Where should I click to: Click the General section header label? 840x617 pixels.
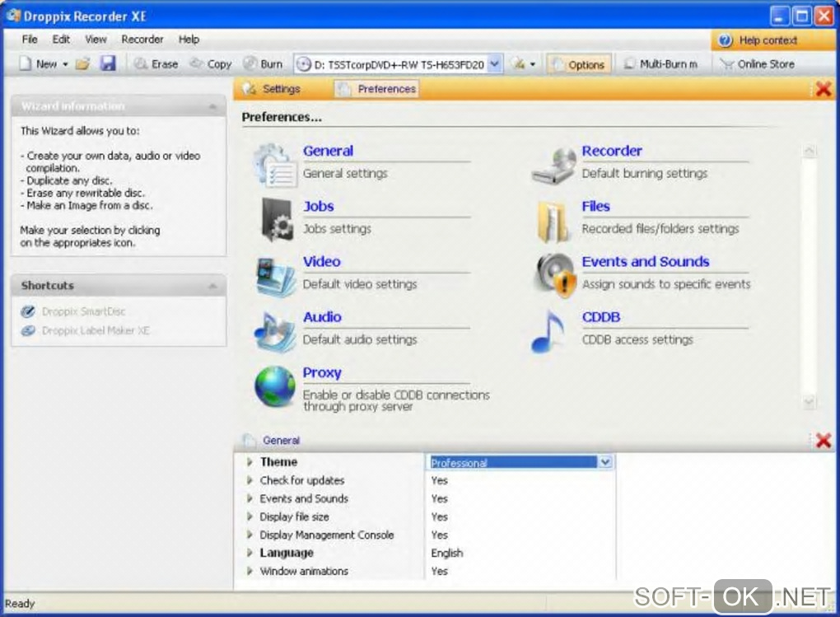281,440
